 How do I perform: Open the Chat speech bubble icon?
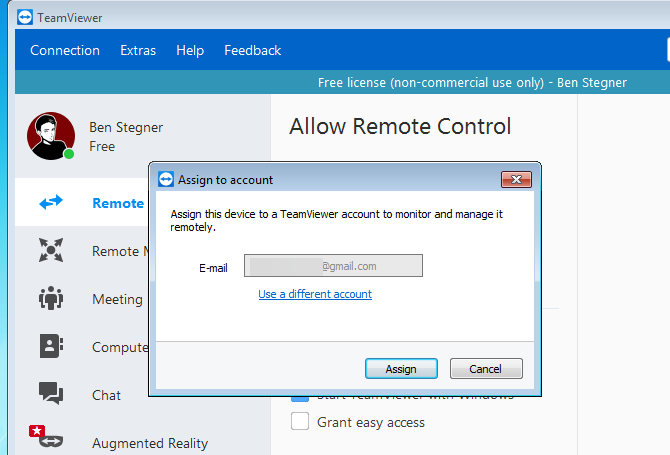point(51,394)
